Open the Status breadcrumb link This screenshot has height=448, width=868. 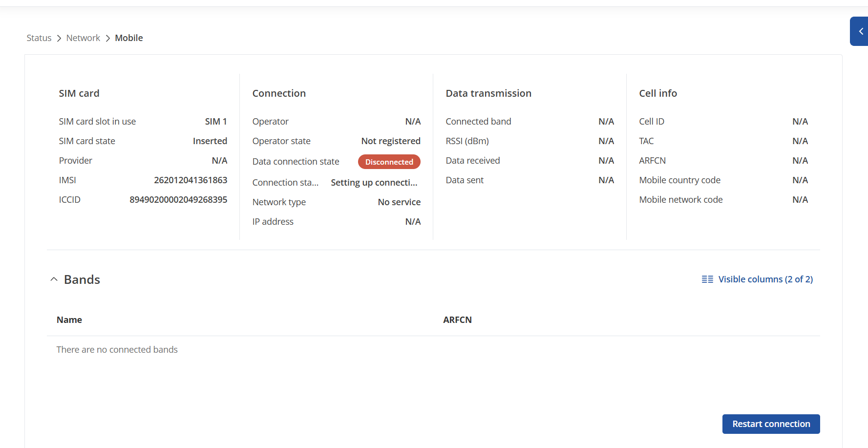pyautogui.click(x=39, y=38)
